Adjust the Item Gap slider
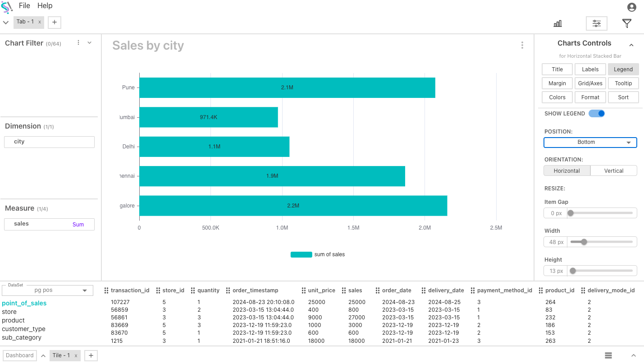The height and width of the screenshot is (364, 644). pos(601,213)
